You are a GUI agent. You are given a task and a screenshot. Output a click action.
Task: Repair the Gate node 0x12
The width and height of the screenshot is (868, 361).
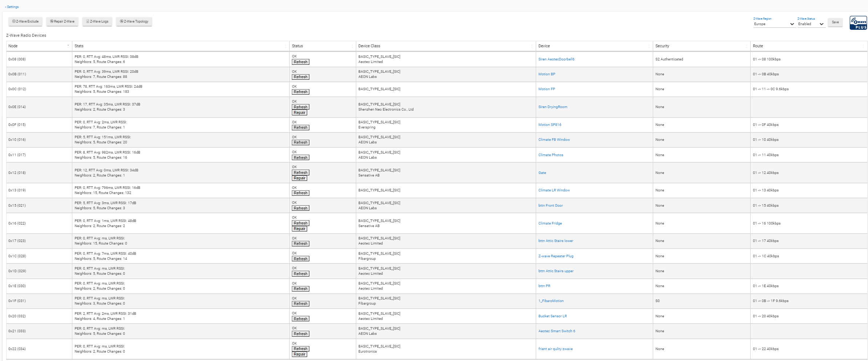300,178
